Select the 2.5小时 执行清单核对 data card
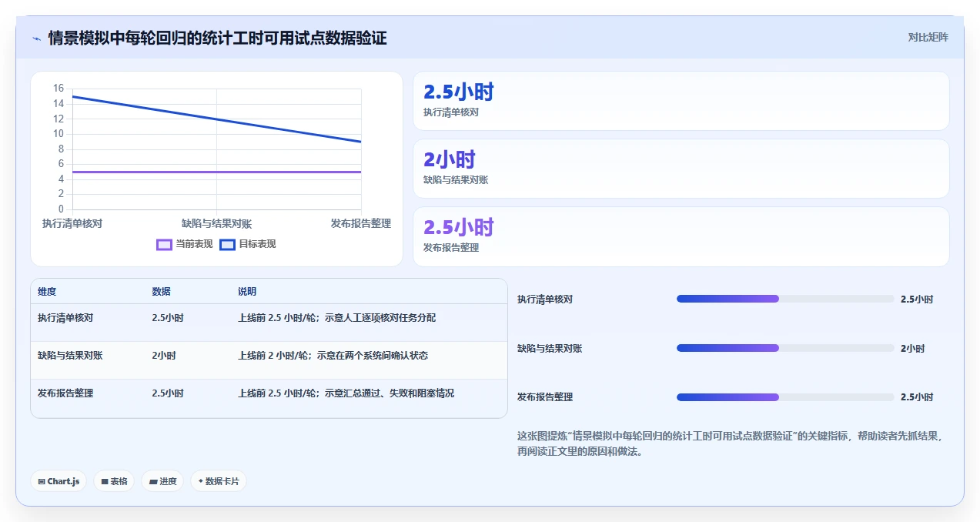 click(x=681, y=101)
